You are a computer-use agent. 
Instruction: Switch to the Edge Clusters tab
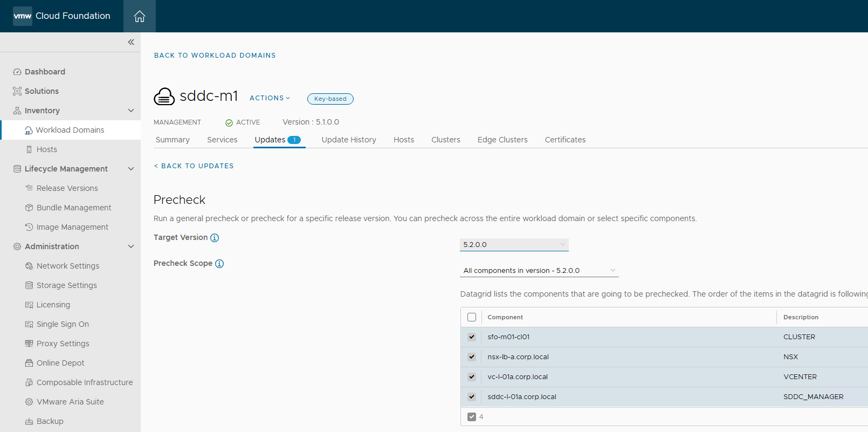(502, 140)
